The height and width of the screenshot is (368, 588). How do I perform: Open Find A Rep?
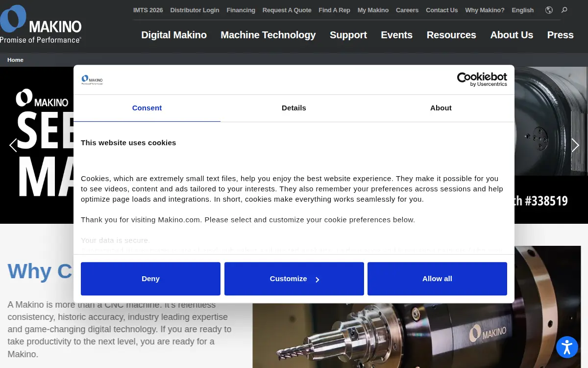click(334, 10)
